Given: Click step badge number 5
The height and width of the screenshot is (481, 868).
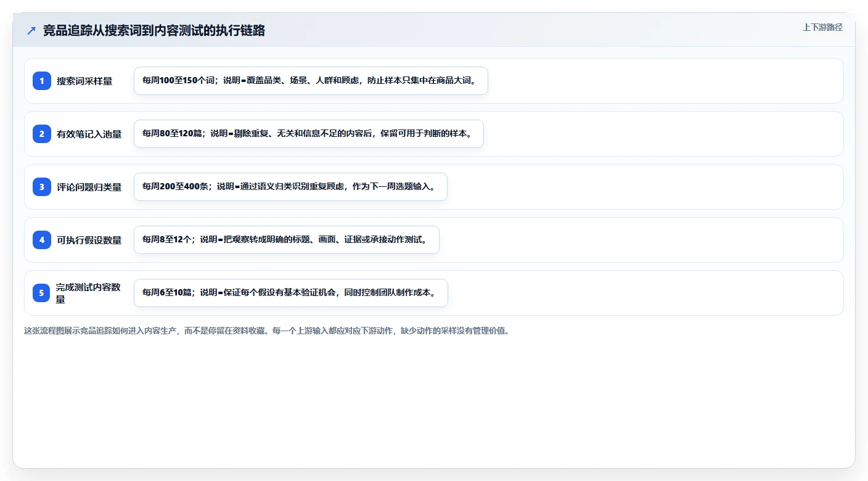Looking at the screenshot, I should pos(42,293).
